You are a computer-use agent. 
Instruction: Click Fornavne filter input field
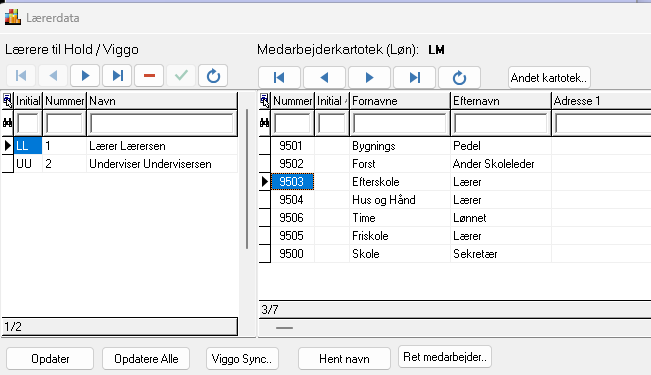click(x=399, y=123)
